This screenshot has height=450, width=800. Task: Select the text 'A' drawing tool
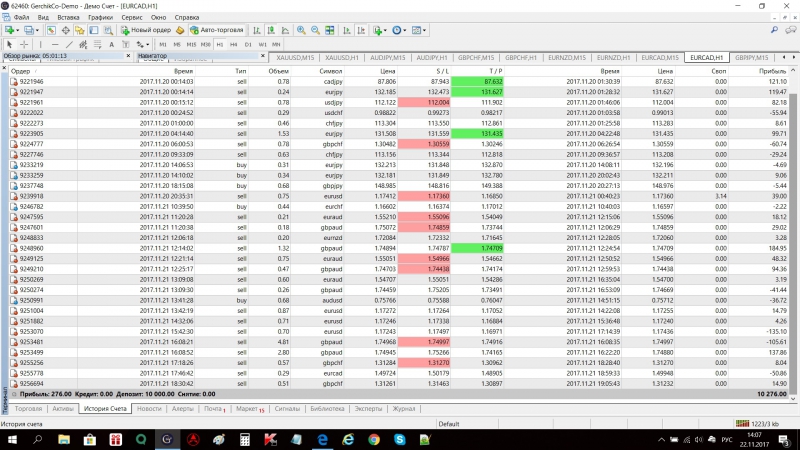112,44
